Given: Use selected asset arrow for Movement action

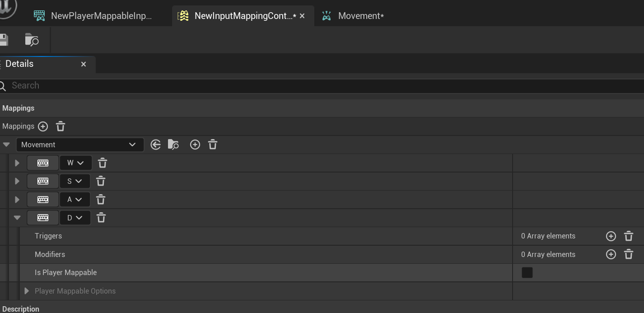Looking at the screenshot, I should [x=156, y=145].
